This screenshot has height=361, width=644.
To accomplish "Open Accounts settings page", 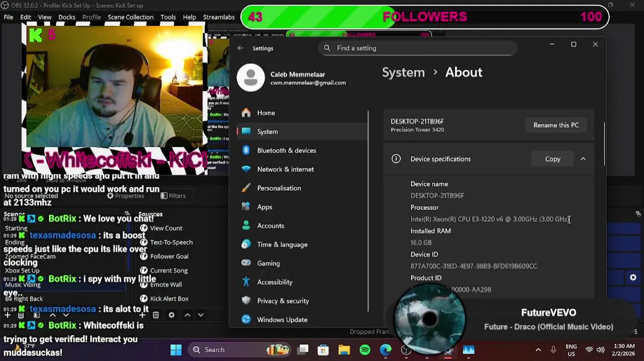I will click(x=302, y=226).
